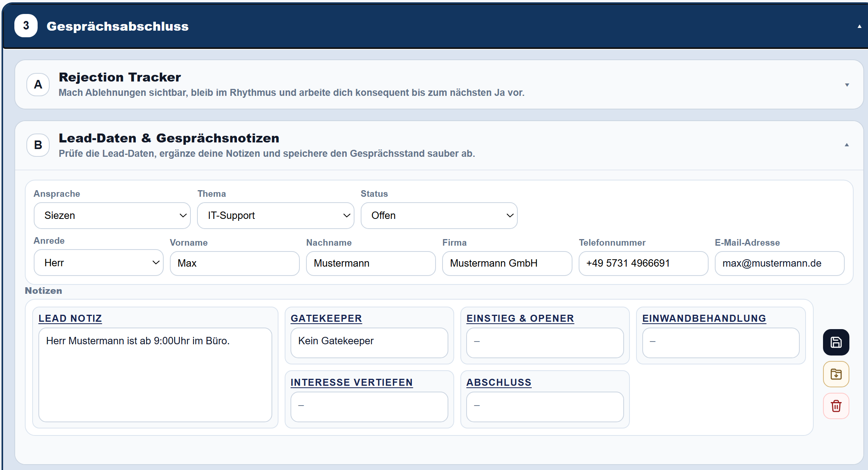Open the Ansprache dropdown showing Siezen

(x=112, y=215)
